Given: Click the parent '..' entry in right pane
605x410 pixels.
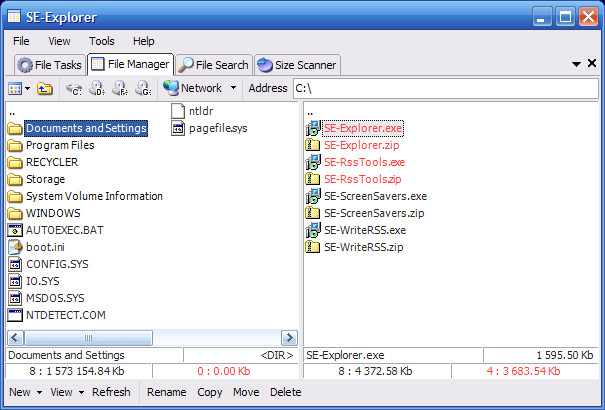Looking at the screenshot, I should point(310,113).
